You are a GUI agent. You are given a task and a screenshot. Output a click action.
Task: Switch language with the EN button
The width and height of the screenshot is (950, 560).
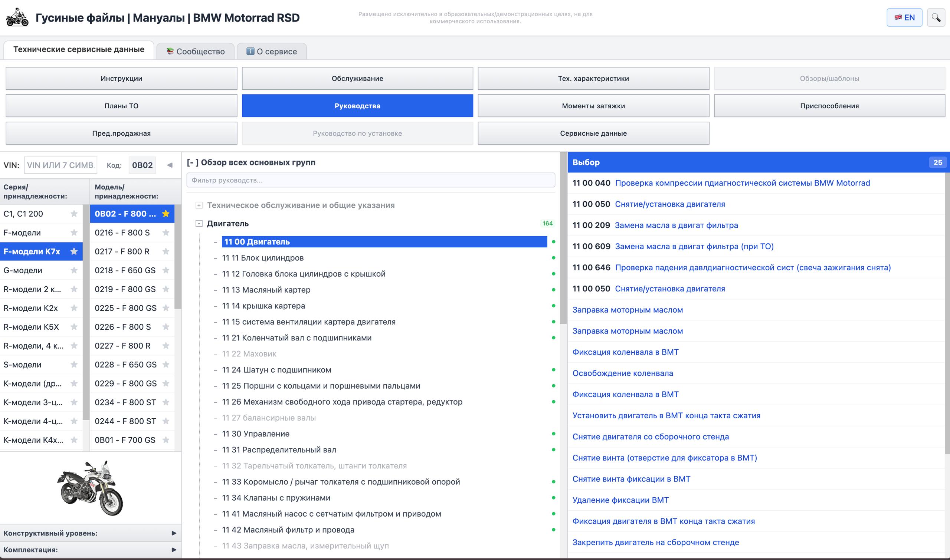pos(904,17)
